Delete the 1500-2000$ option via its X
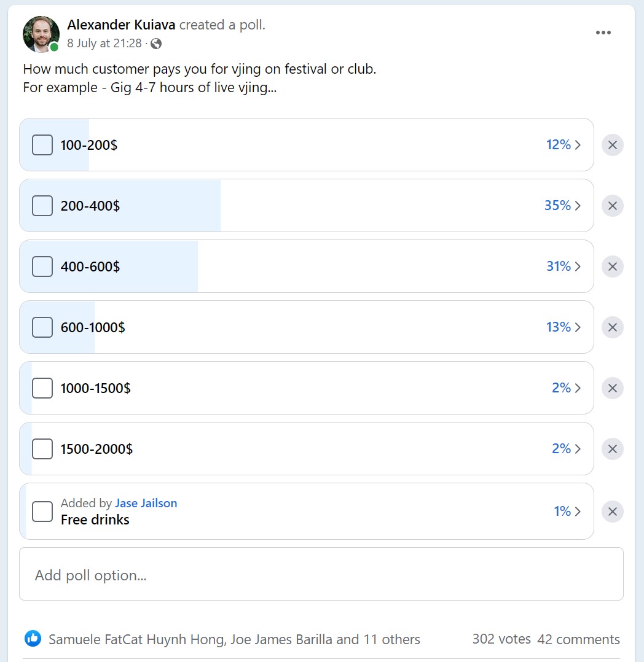644x662 pixels. 612,450
